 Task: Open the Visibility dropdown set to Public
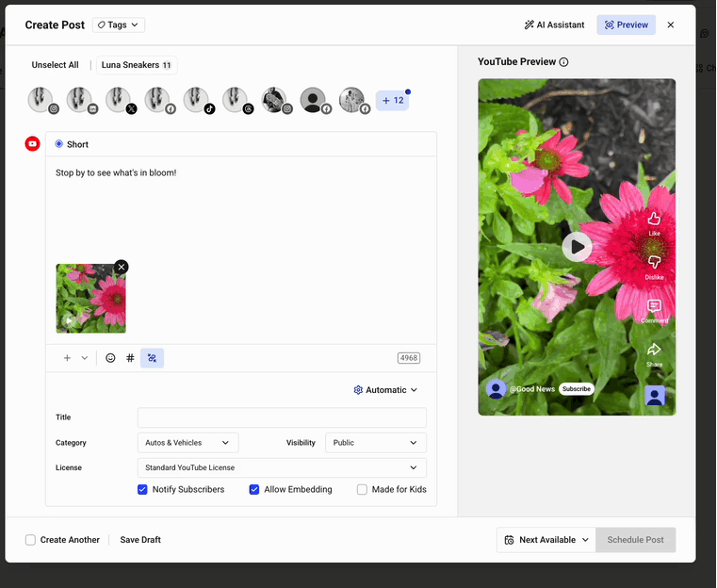click(x=376, y=443)
